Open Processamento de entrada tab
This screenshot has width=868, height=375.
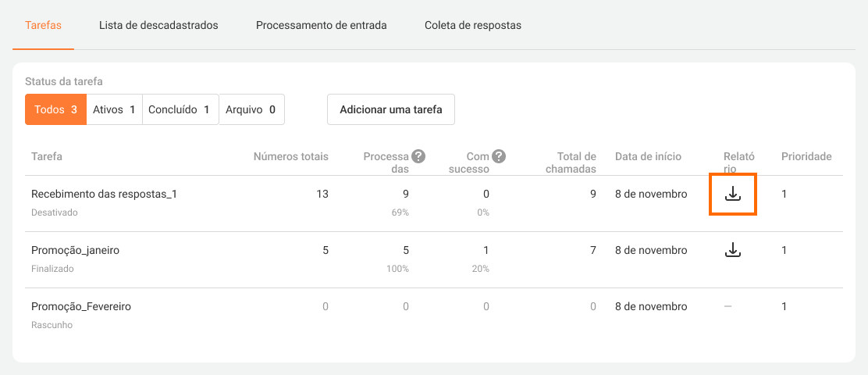321,25
